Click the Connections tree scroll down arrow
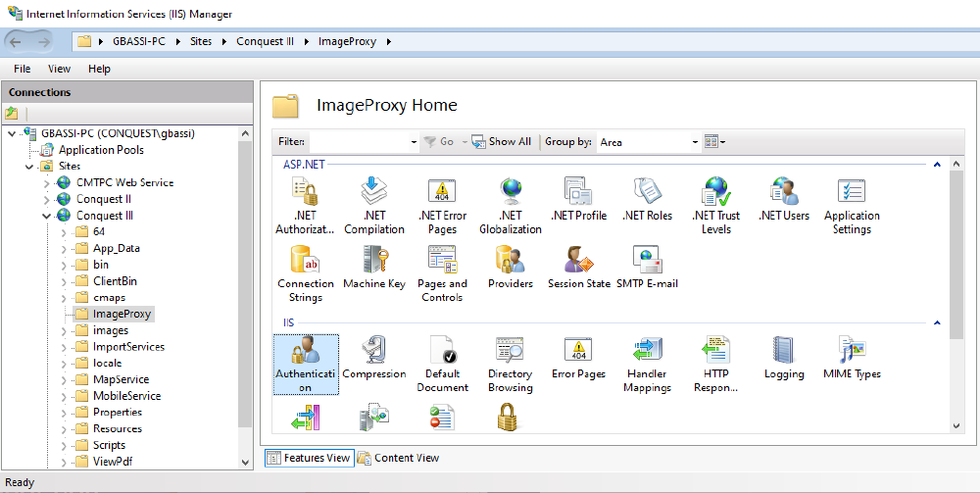Image resolution: width=980 pixels, height=493 pixels. [x=245, y=463]
